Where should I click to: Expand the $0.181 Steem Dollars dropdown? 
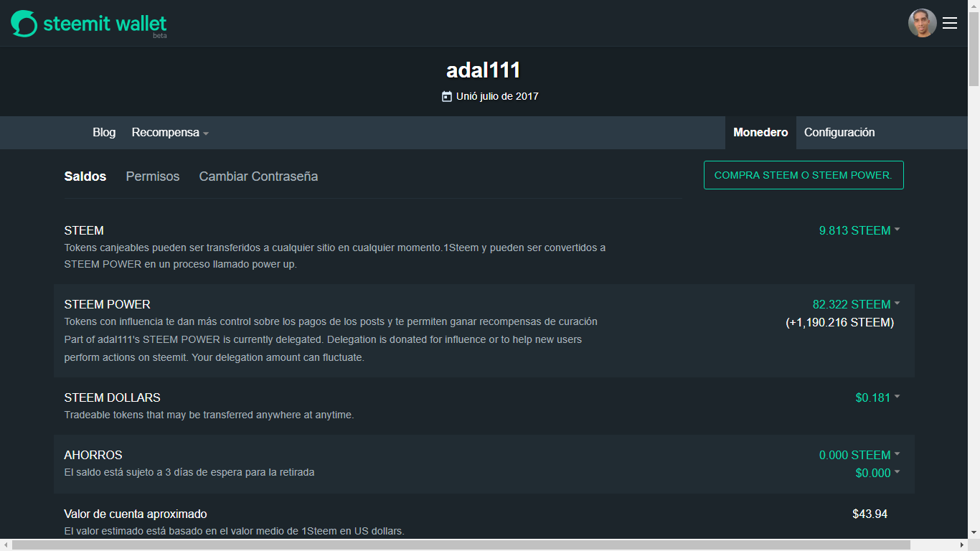coord(877,397)
